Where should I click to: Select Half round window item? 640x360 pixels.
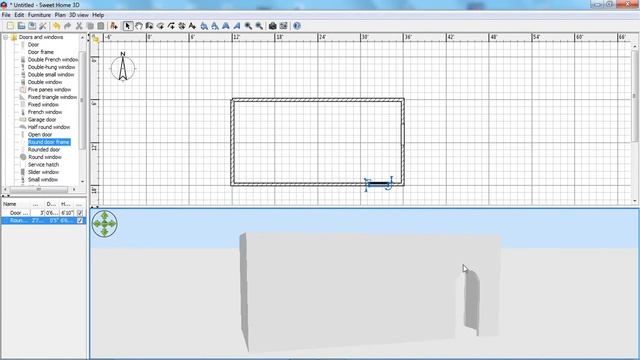(49, 127)
